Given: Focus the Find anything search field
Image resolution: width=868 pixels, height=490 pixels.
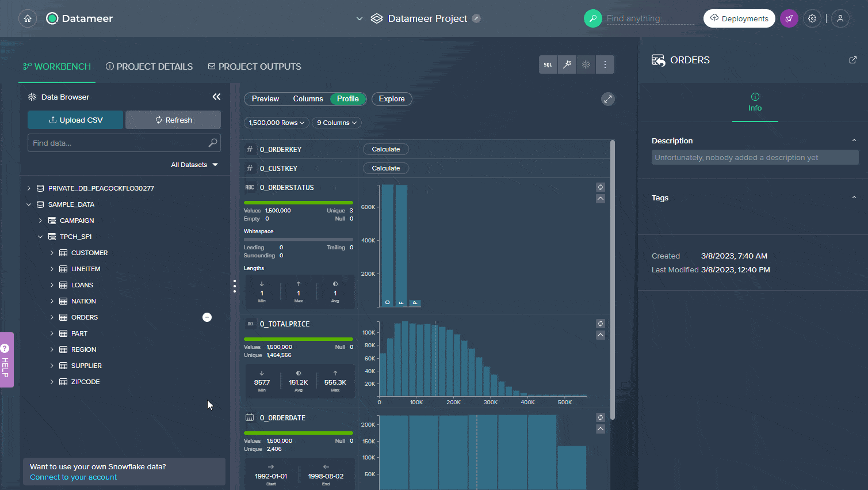Looking at the screenshot, I should (x=651, y=18).
